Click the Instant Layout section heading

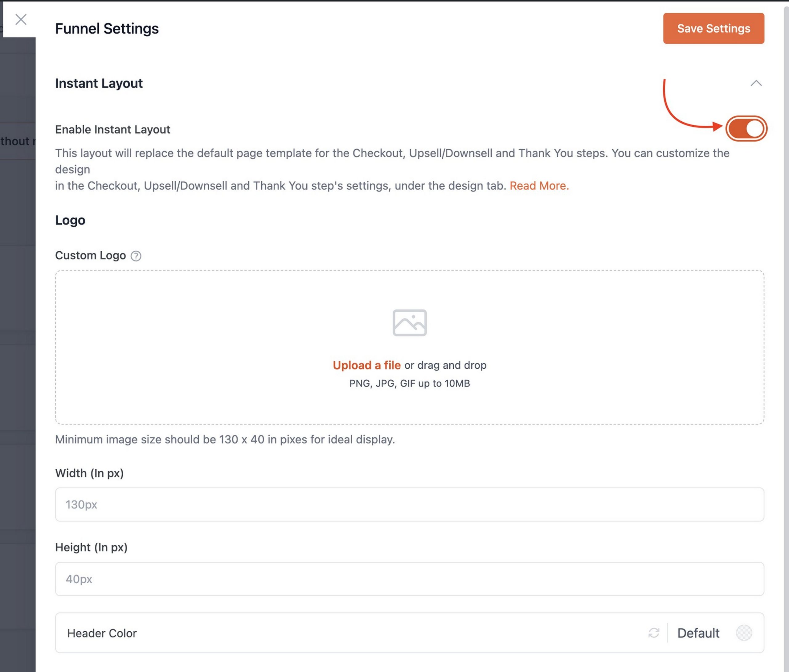click(99, 83)
